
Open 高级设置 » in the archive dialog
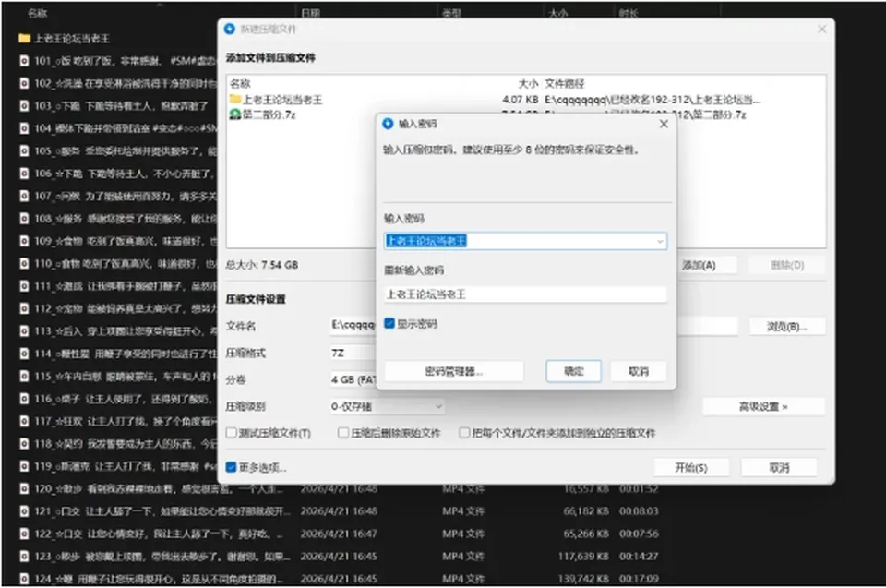click(763, 406)
